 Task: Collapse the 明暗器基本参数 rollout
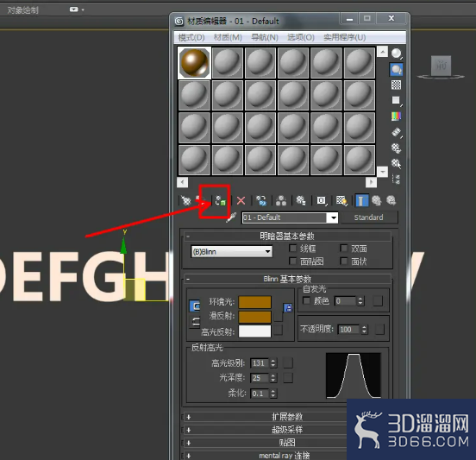click(x=287, y=236)
